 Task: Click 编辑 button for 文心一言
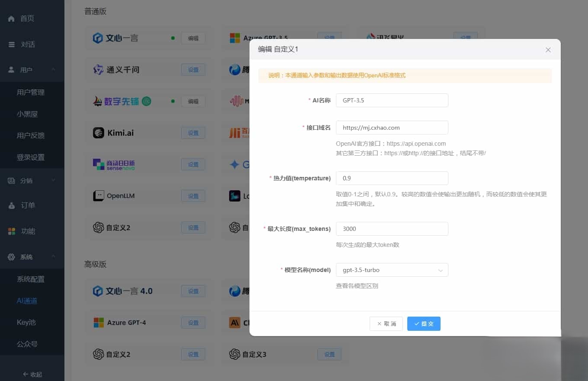193,38
